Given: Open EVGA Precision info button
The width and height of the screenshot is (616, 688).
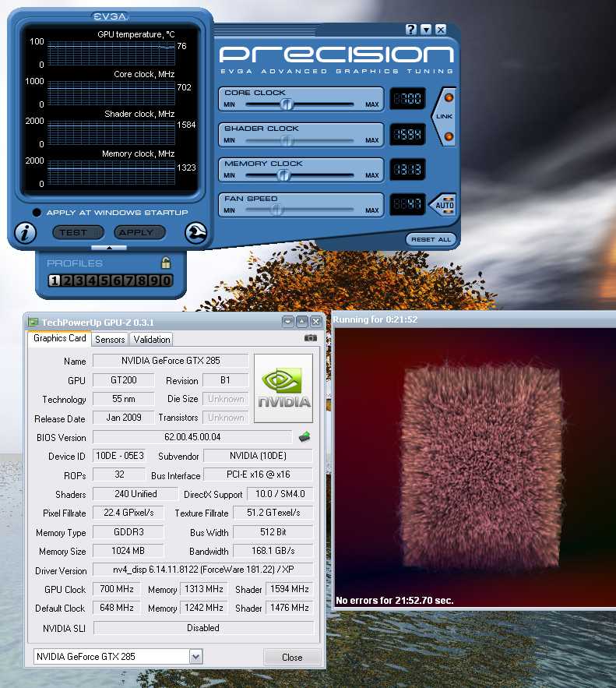Looking at the screenshot, I should click(x=25, y=232).
